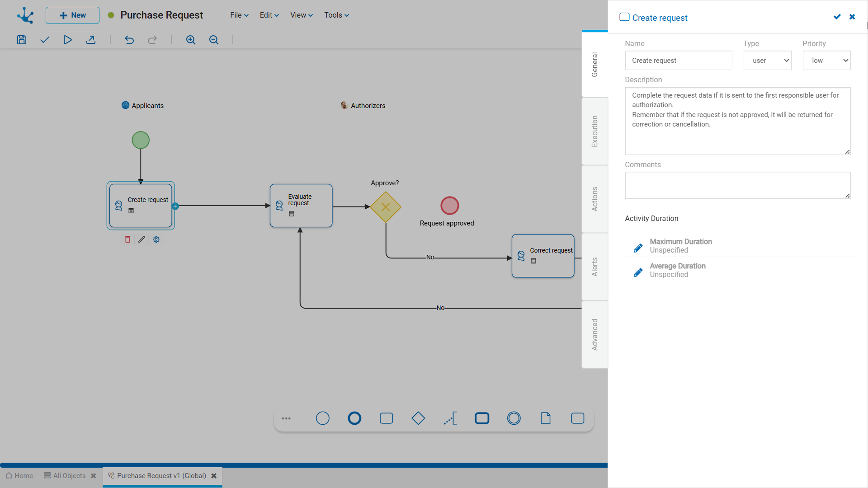The width and height of the screenshot is (868, 488).
Task: Select the start event circle tool
Action: tap(322, 418)
